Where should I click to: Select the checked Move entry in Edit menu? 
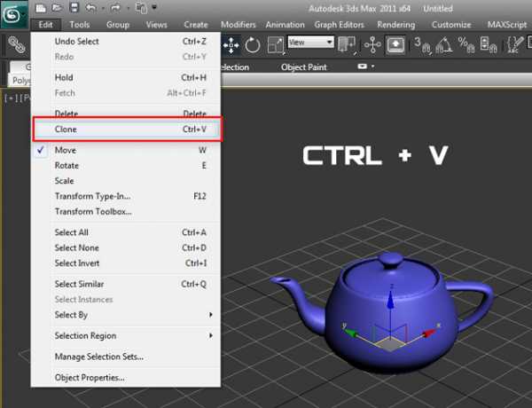[x=126, y=150]
